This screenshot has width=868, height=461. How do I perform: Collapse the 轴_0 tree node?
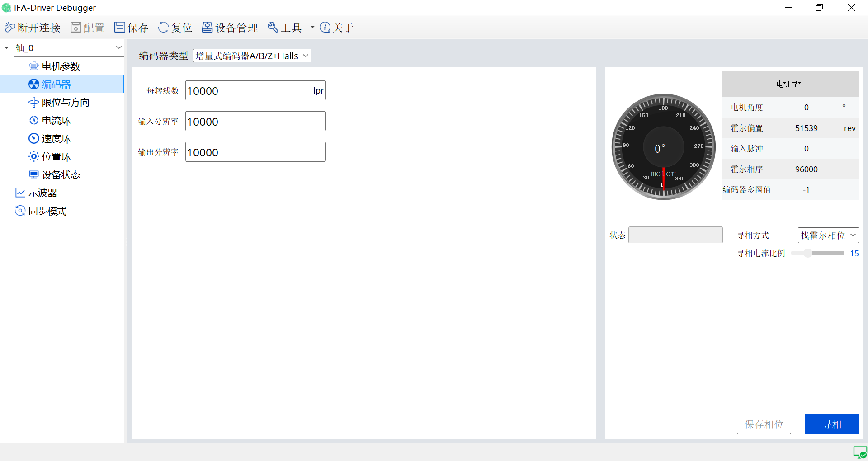point(7,48)
